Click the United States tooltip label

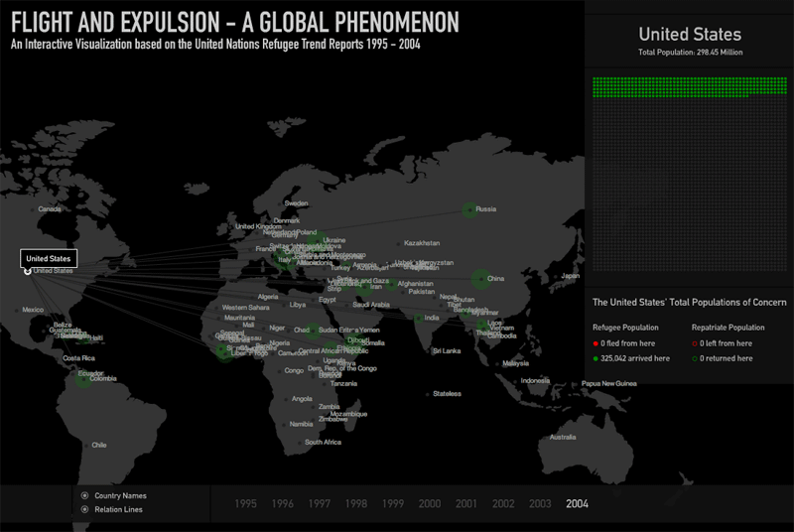[49, 258]
